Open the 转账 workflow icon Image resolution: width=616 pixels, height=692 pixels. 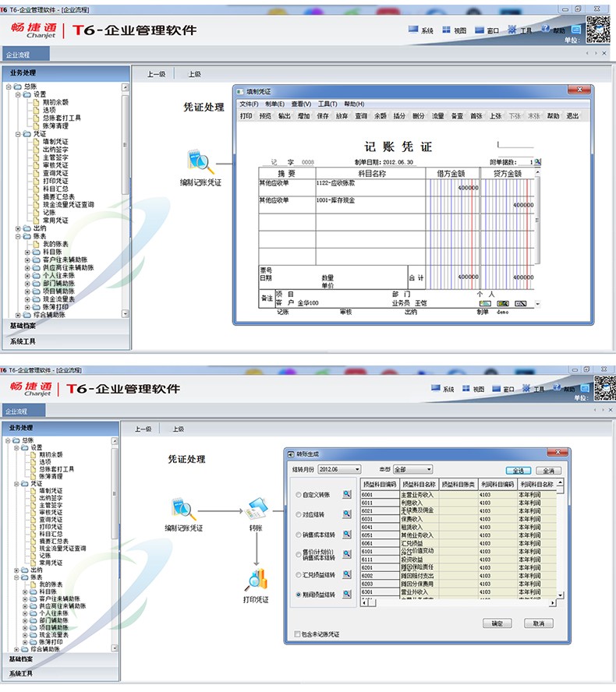[x=257, y=508]
